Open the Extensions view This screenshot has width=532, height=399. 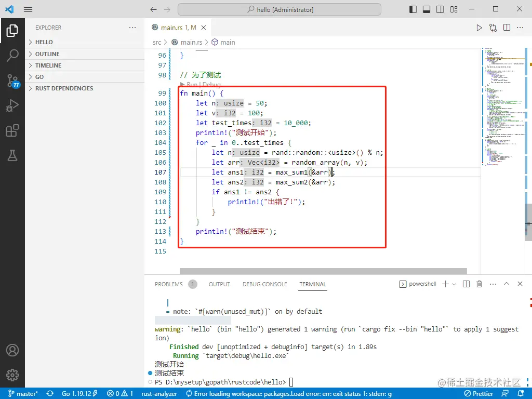point(12,130)
